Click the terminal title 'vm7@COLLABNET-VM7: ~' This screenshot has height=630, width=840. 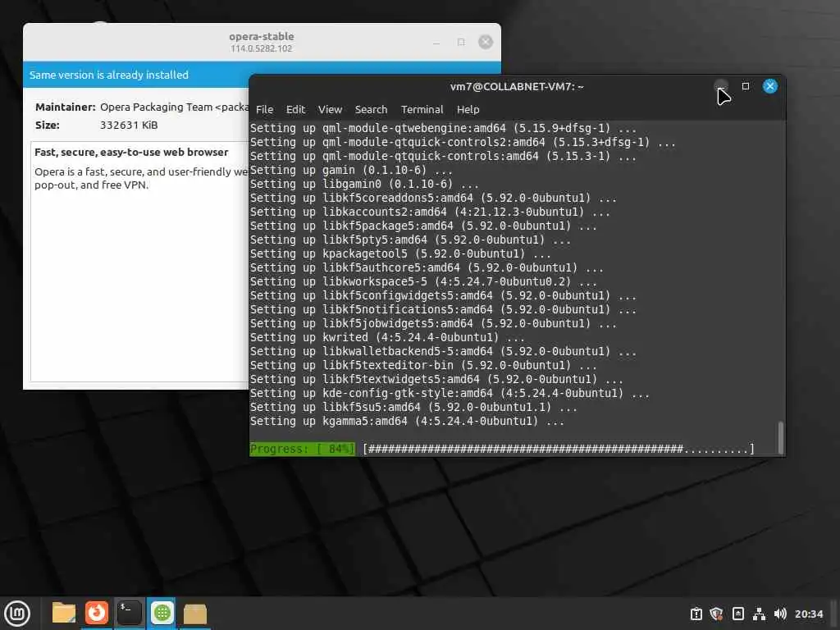517,86
